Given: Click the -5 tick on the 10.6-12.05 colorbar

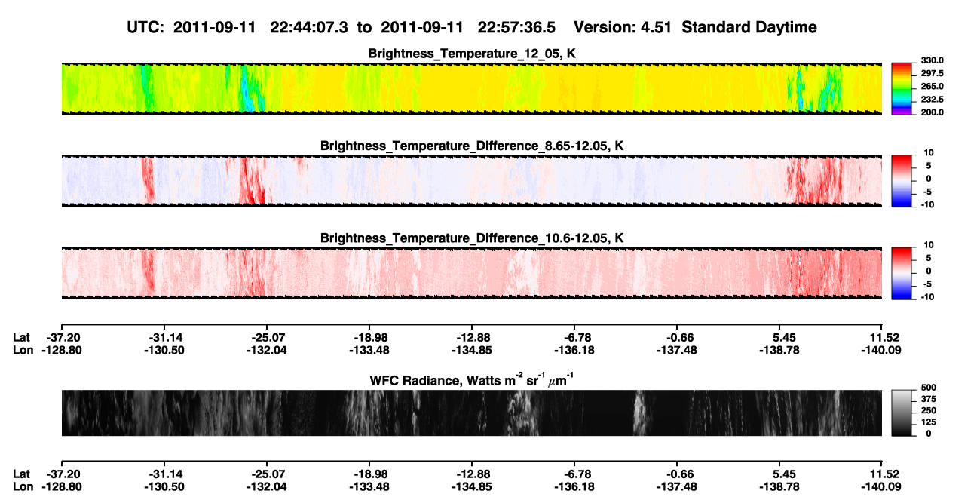Looking at the screenshot, I should click(929, 284).
